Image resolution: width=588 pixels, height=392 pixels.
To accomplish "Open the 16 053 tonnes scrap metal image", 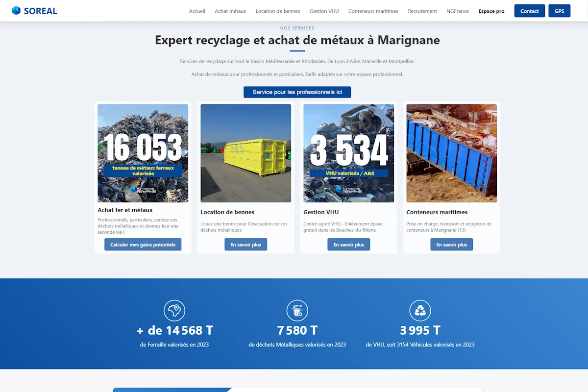I will 143,153.
